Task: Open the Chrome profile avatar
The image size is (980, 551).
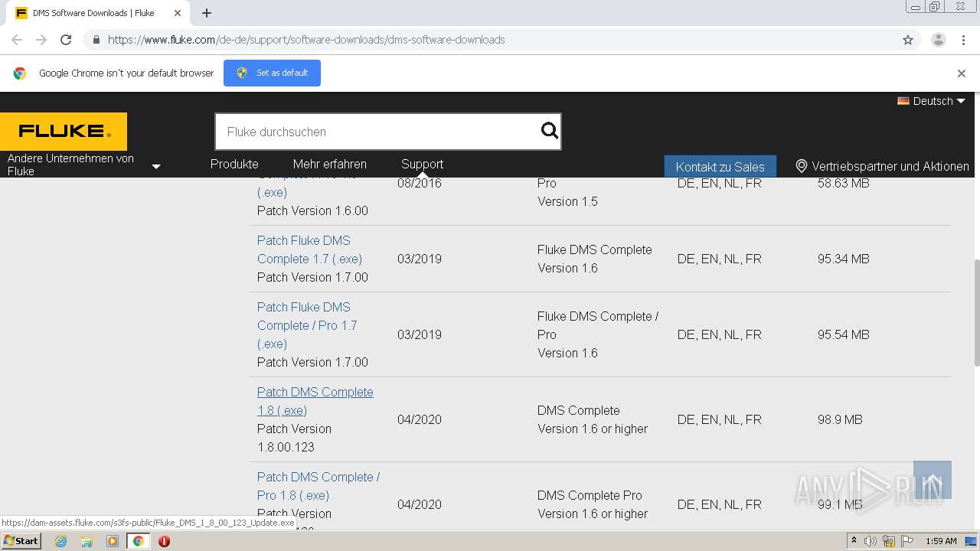Action: tap(938, 40)
